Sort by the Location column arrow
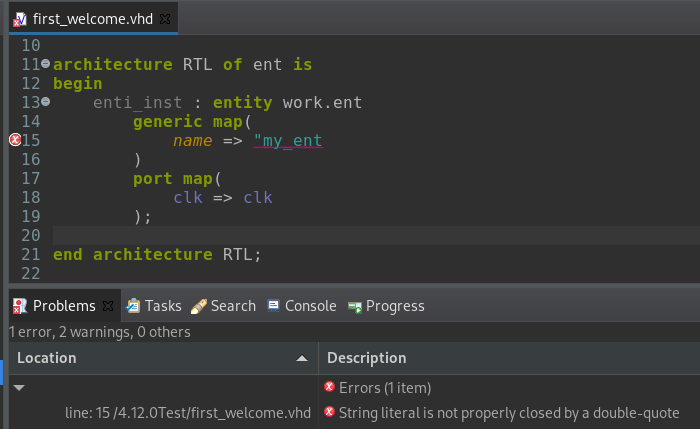The image size is (700, 429). tap(302, 358)
